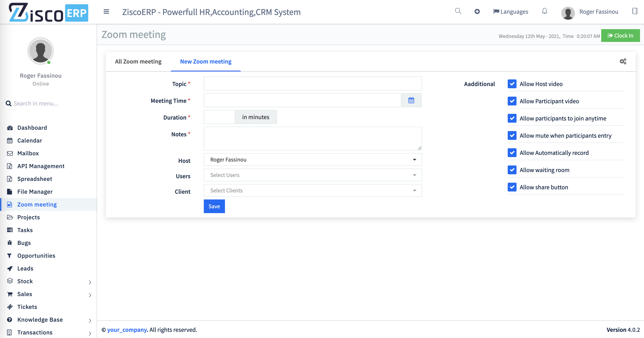The height and width of the screenshot is (338, 644).
Task: Open File Manager menu link
Action: (x=35, y=192)
